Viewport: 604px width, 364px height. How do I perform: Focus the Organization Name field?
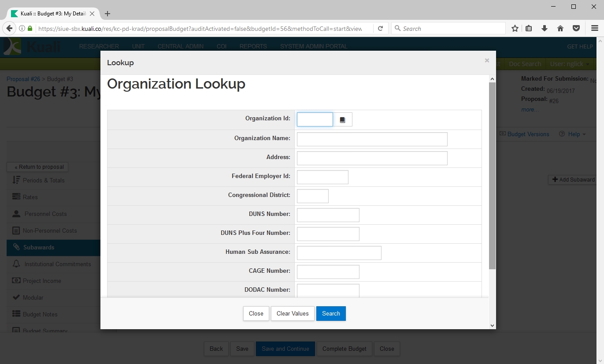372,139
